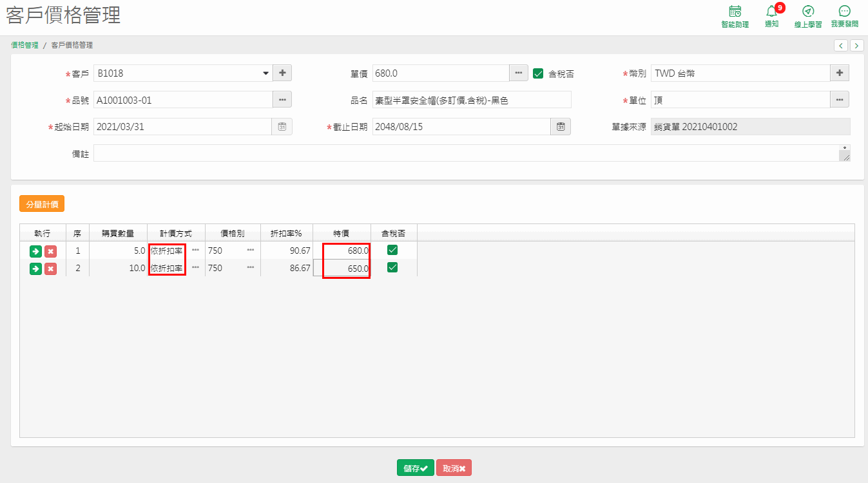Toggle 含稅否 checkbox in row 1
This screenshot has height=483, width=868.
[392, 249]
